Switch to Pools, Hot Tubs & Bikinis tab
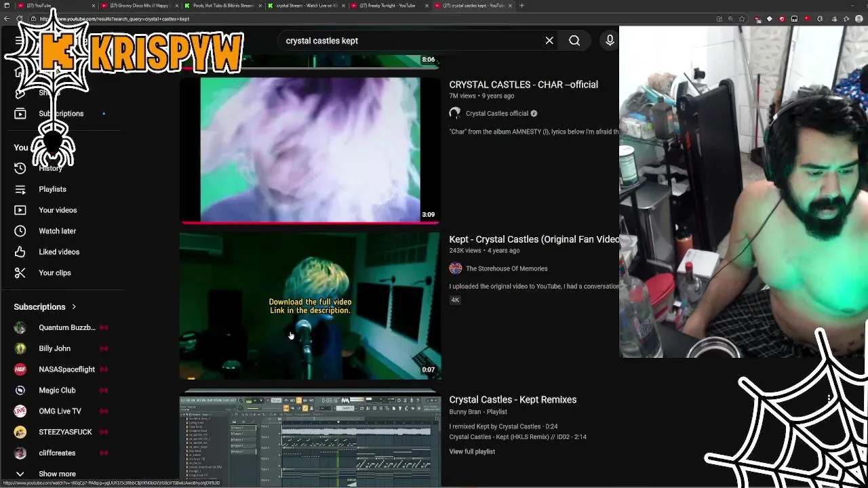This screenshot has width=868, height=488. point(223,5)
